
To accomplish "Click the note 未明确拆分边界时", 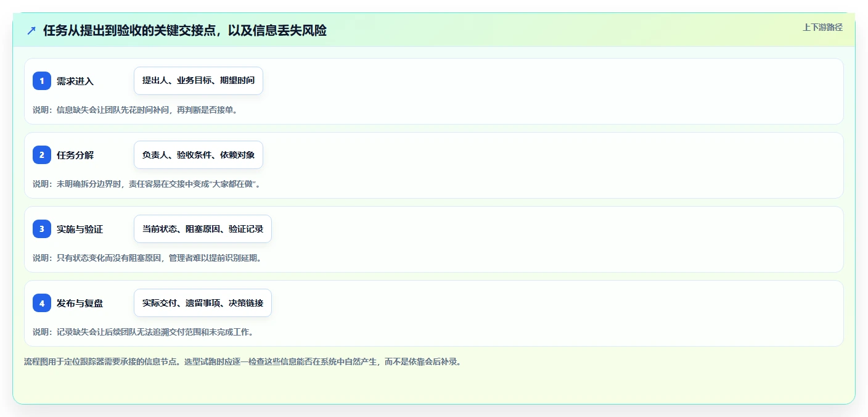I will pyautogui.click(x=147, y=184).
